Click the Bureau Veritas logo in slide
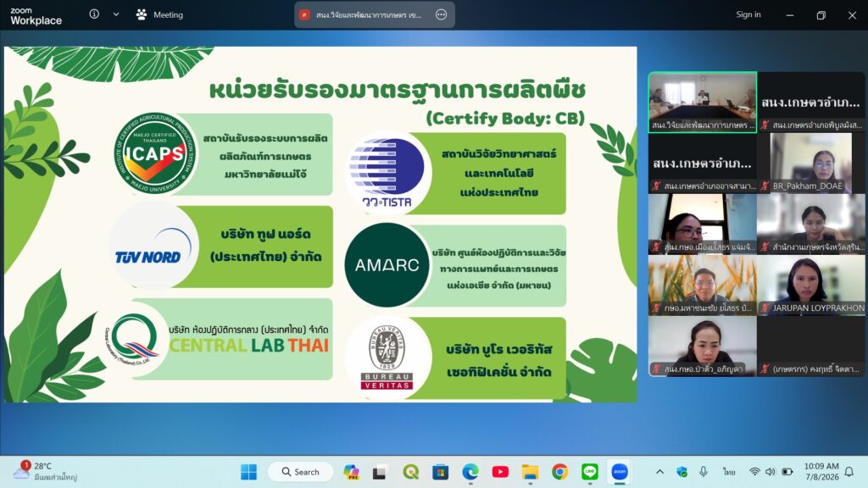This screenshot has height=488, width=868. [x=387, y=358]
